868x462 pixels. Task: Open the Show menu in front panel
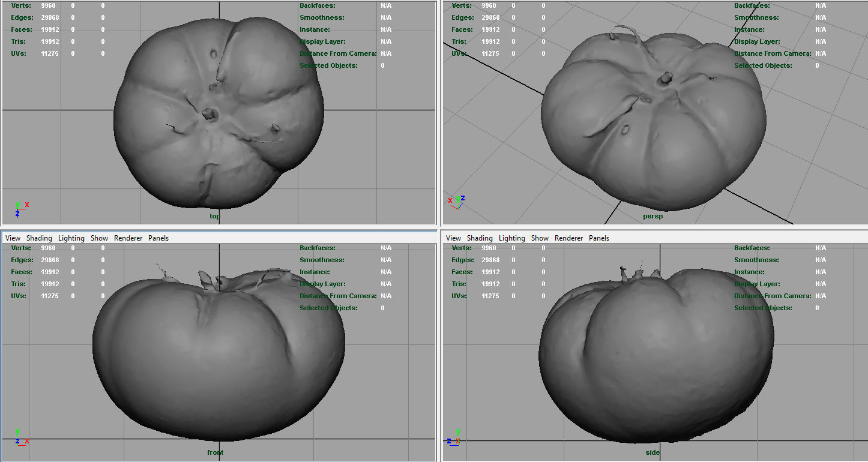(100, 238)
